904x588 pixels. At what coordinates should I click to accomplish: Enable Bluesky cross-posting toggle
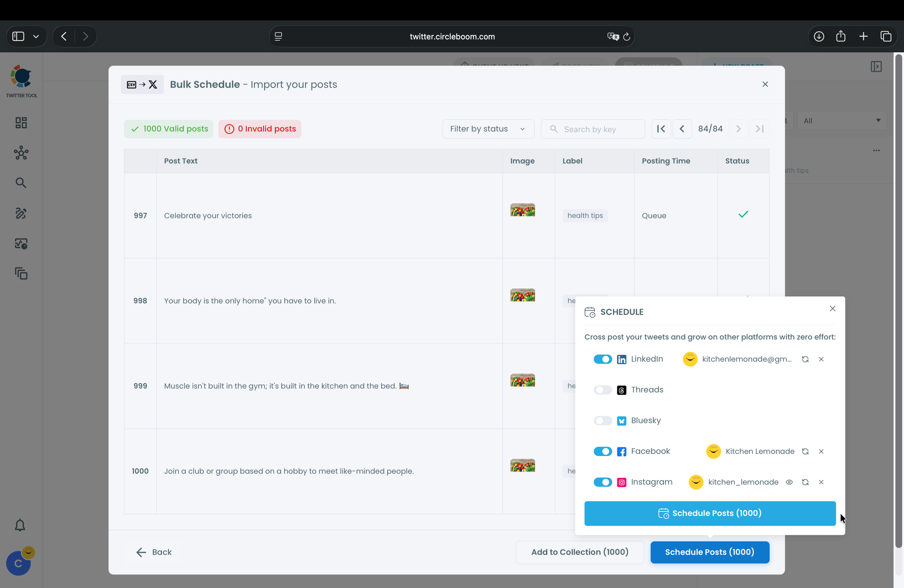603,421
